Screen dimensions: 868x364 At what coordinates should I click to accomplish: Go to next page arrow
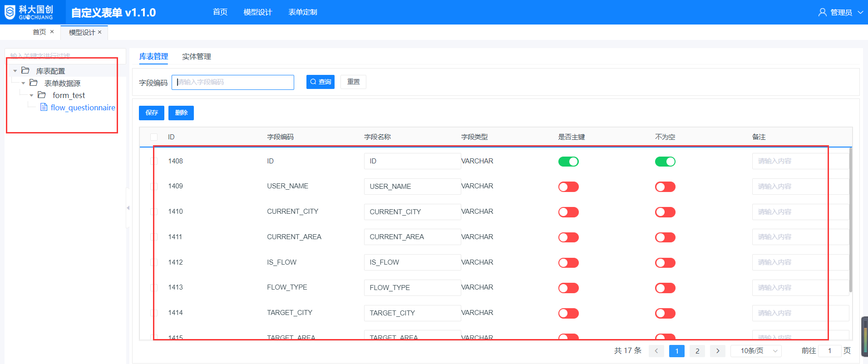(718, 351)
